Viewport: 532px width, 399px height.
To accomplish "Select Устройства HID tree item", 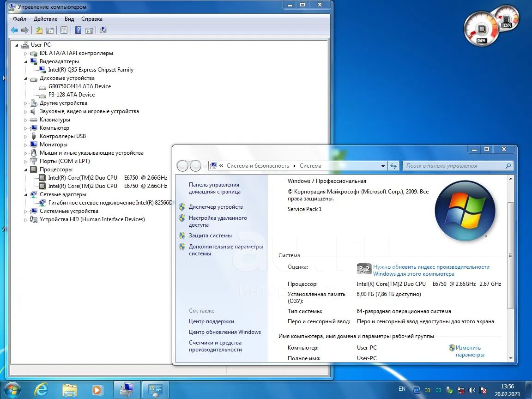I will click(x=92, y=219).
